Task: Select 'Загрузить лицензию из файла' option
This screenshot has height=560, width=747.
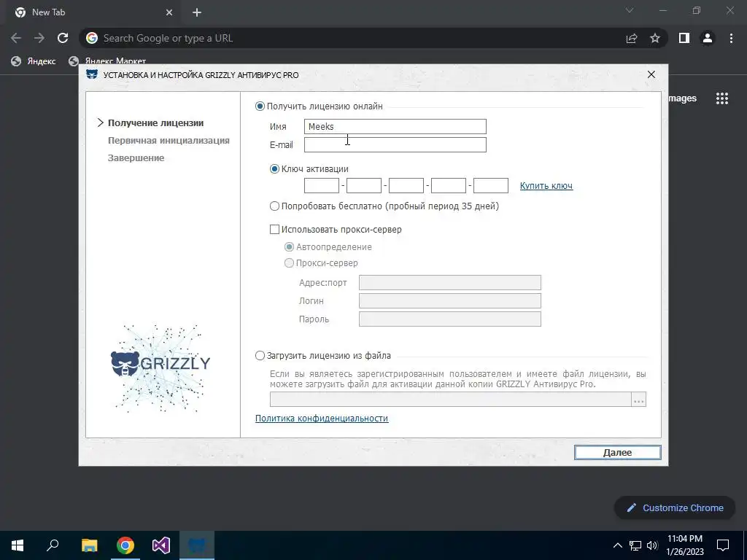Action: coord(260,356)
